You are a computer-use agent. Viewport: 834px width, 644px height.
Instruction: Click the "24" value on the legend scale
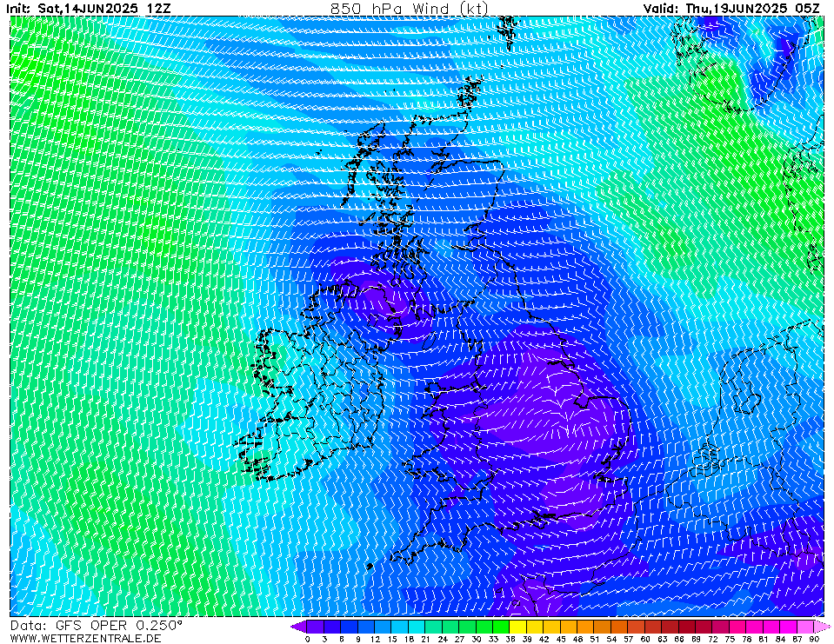pos(443,639)
